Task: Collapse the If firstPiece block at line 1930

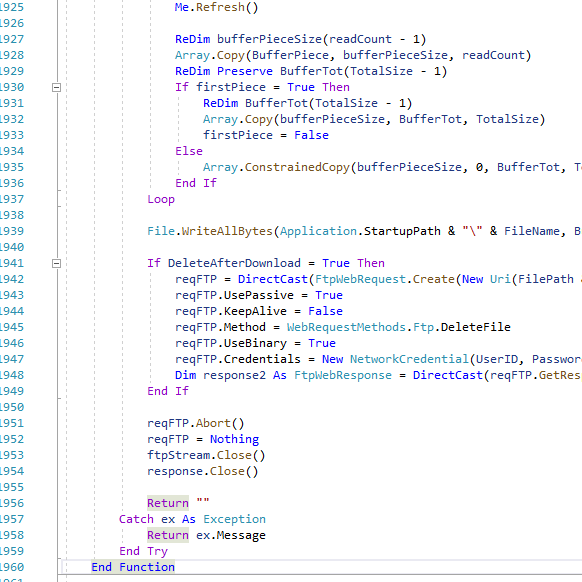Action: 56,88
